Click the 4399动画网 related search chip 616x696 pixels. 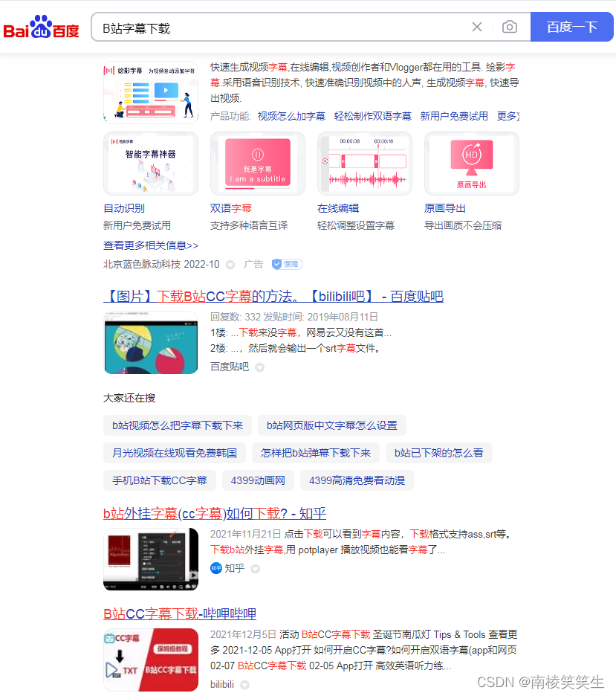pyautogui.click(x=258, y=480)
